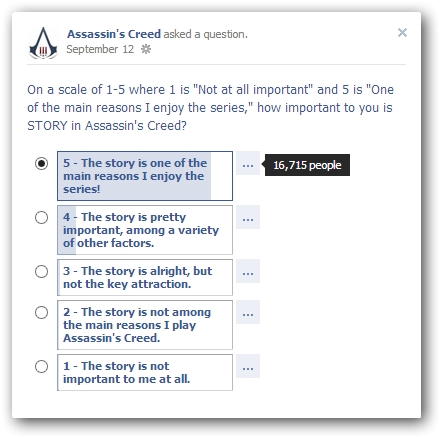The height and width of the screenshot is (438, 441).
Task: Select the radio button for answer 3
Action: [x=41, y=271]
